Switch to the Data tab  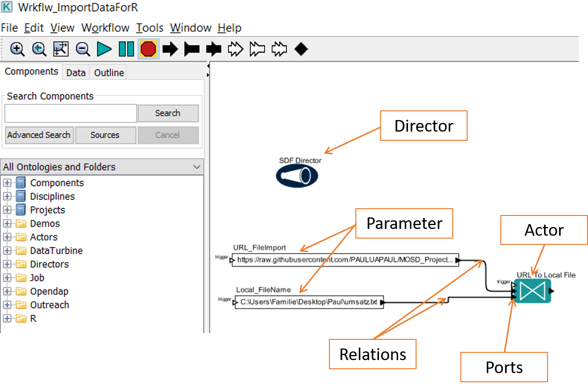[x=76, y=73]
